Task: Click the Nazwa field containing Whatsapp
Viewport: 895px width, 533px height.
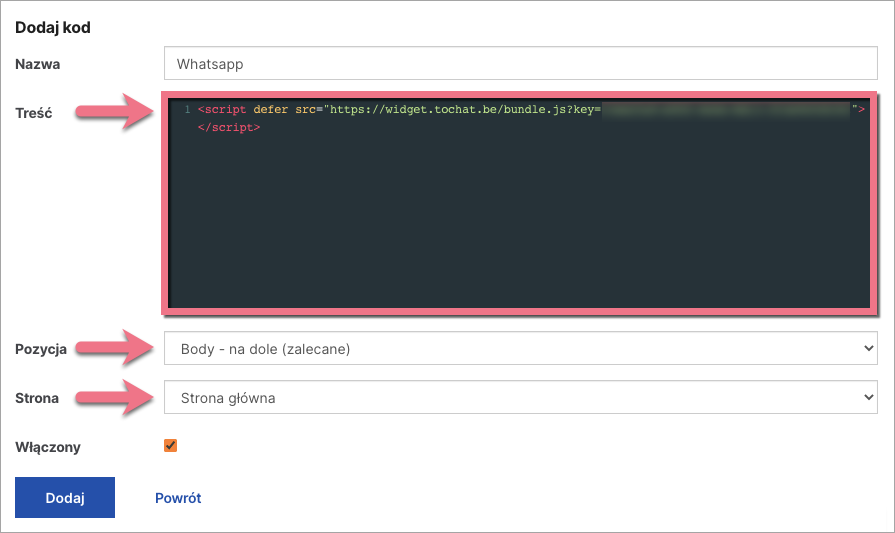Action: (520, 64)
